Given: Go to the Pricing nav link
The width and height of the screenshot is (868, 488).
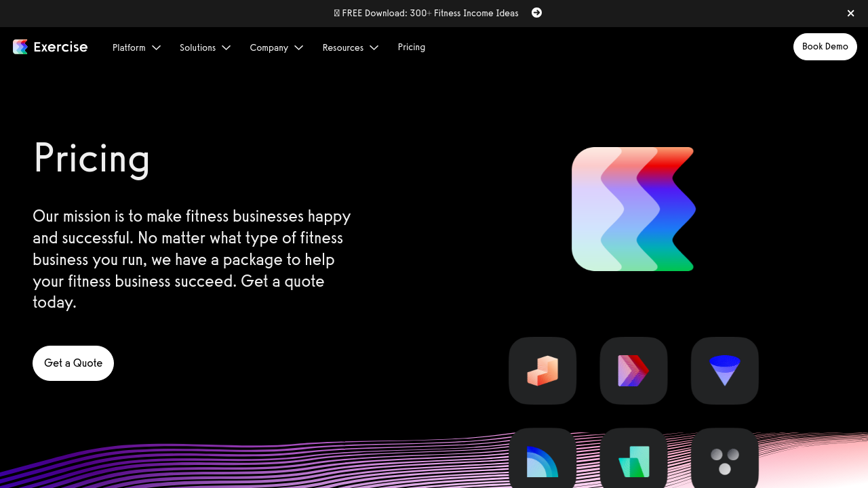Looking at the screenshot, I should coord(412,47).
